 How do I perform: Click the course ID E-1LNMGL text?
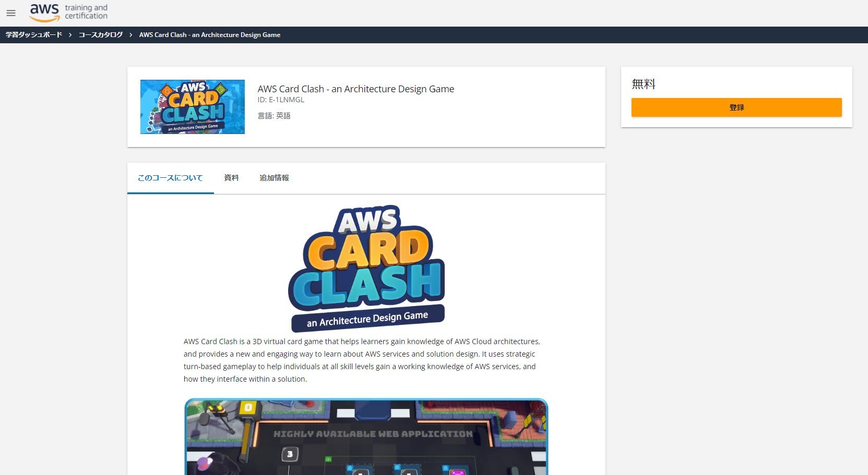[282, 100]
